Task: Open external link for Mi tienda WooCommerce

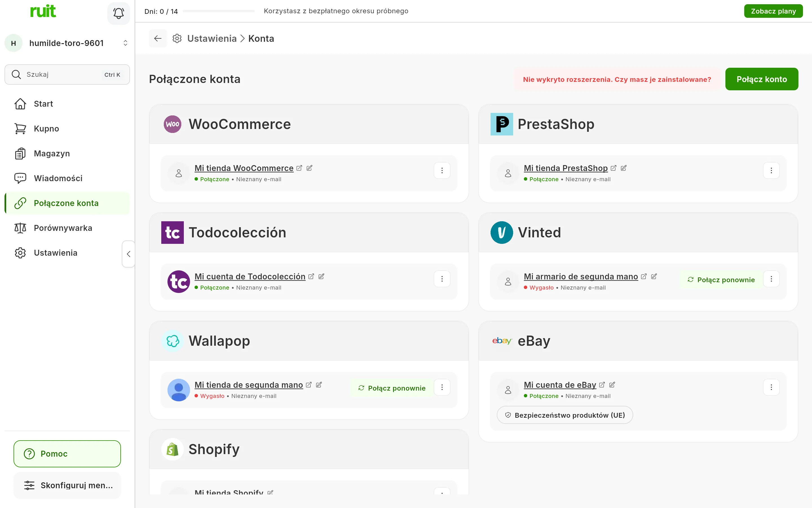Action: coord(299,168)
